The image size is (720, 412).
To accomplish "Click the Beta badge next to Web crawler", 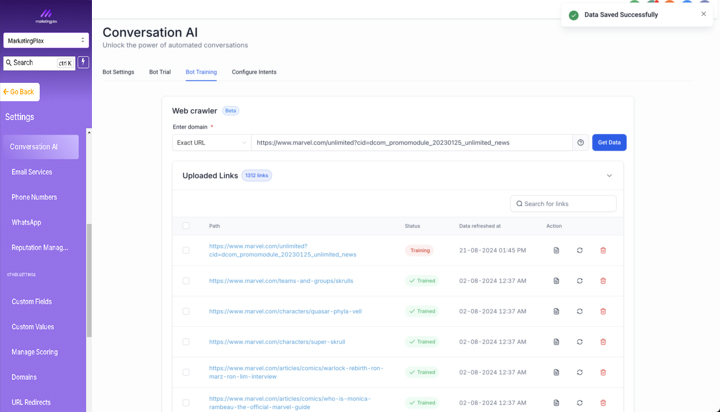I will pyautogui.click(x=231, y=111).
